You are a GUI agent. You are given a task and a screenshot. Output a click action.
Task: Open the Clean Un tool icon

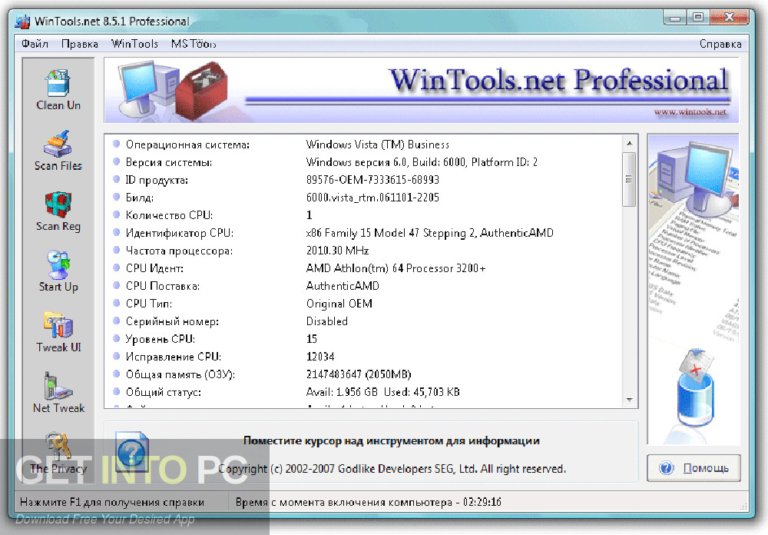tap(58, 82)
